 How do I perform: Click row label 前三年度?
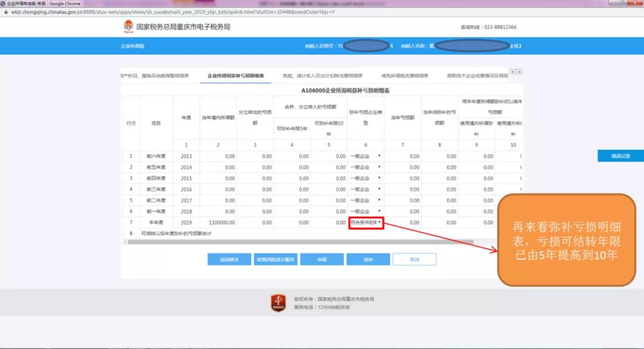click(156, 189)
